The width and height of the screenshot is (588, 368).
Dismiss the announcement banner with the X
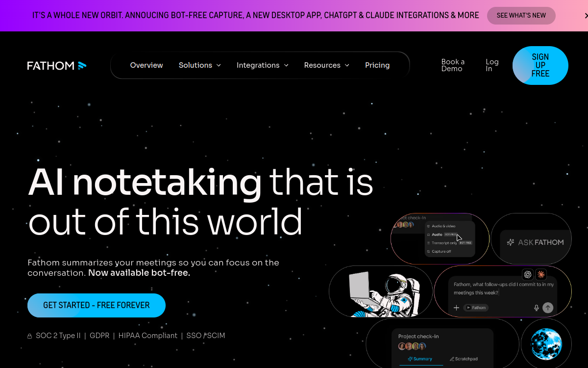tap(586, 16)
